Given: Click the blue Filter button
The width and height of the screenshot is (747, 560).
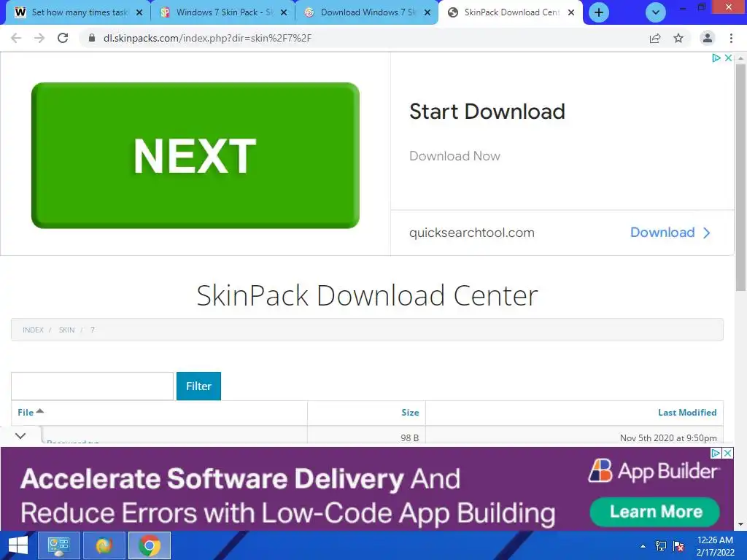Looking at the screenshot, I should pyautogui.click(x=198, y=386).
